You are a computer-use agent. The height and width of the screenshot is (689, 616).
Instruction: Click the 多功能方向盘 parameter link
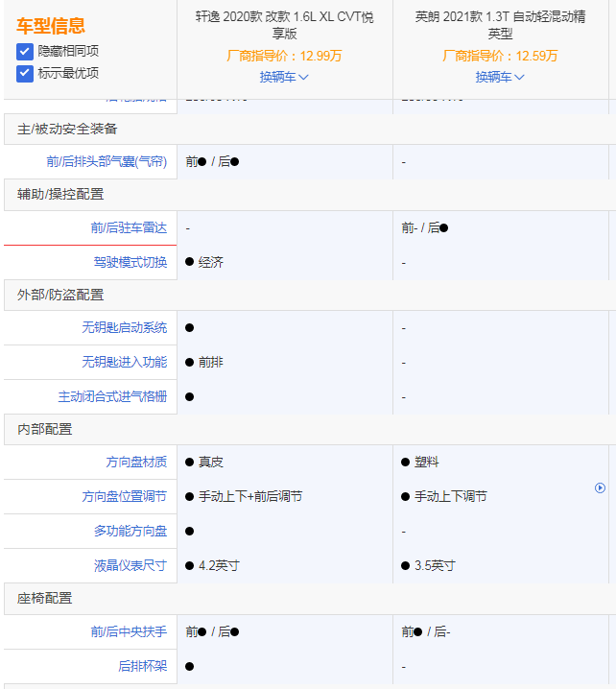tap(130, 531)
